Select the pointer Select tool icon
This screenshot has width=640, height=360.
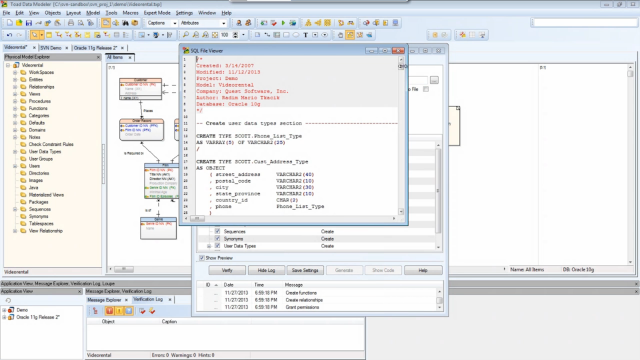[35, 35]
